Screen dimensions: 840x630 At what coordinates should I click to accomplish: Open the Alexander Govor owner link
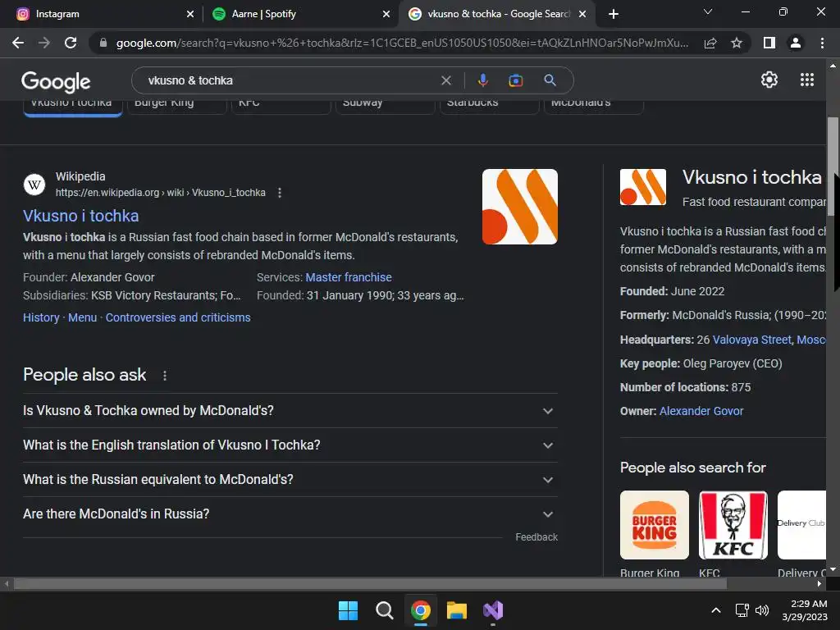(701, 411)
